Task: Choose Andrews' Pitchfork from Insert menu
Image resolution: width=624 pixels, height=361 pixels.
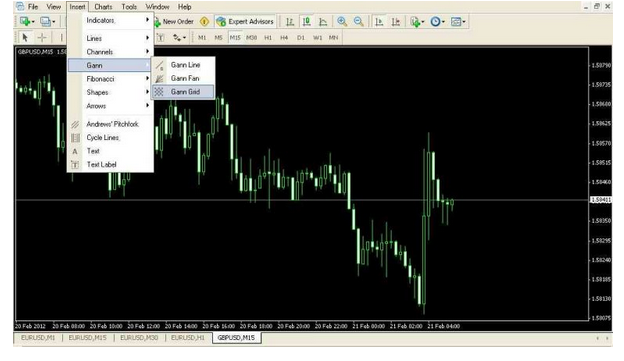Action: click(x=110, y=124)
